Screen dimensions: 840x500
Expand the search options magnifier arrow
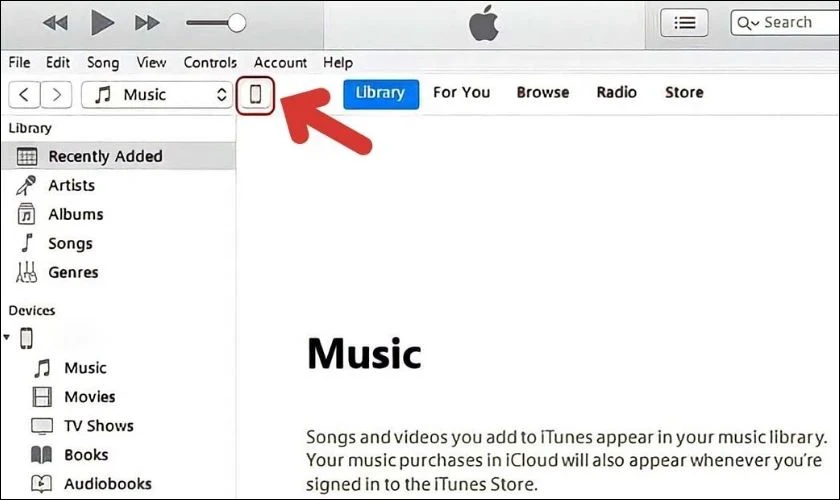[x=748, y=23]
